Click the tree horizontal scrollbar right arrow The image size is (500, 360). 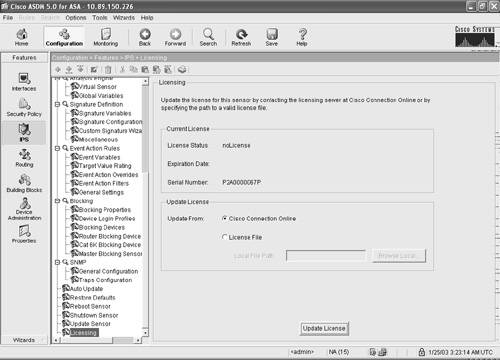point(138,340)
